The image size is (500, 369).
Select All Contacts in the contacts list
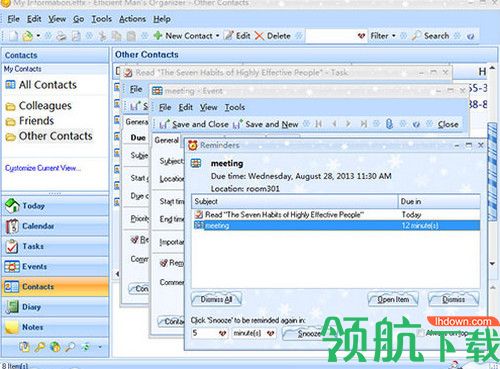[48, 85]
